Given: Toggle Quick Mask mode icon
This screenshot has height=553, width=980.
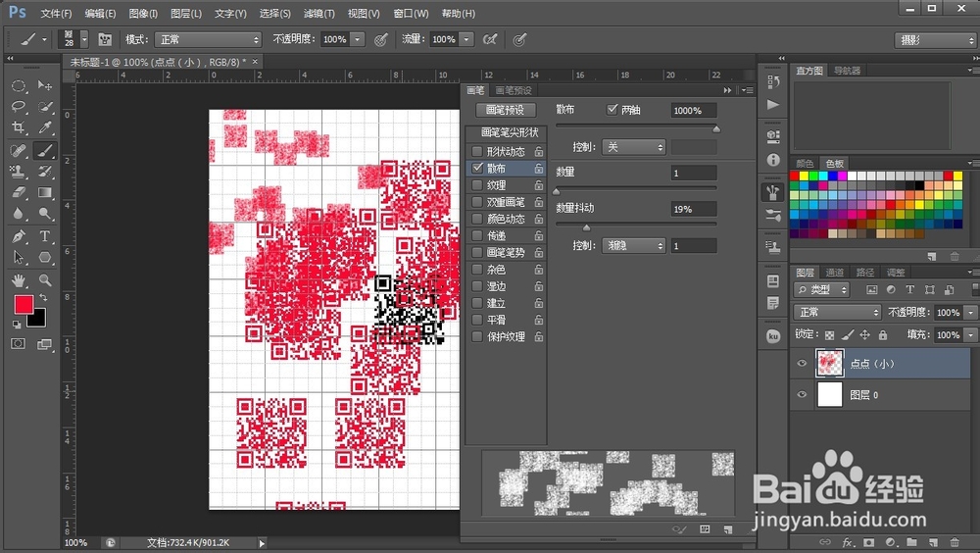Looking at the screenshot, I should point(18,343).
